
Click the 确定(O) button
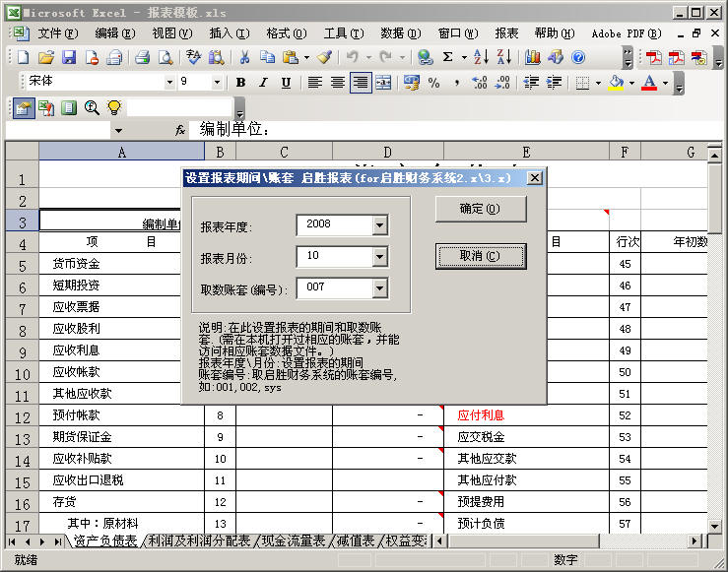pos(481,209)
